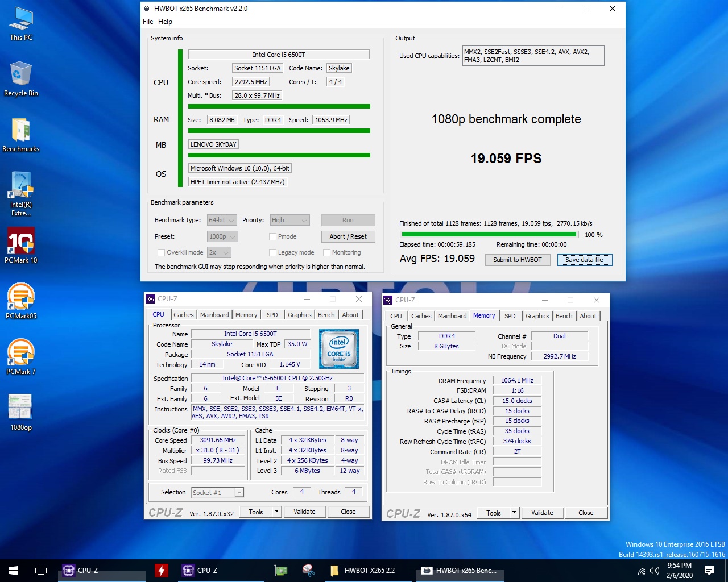
Task: Click Close in the right CPU-Z window
Action: 586,513
